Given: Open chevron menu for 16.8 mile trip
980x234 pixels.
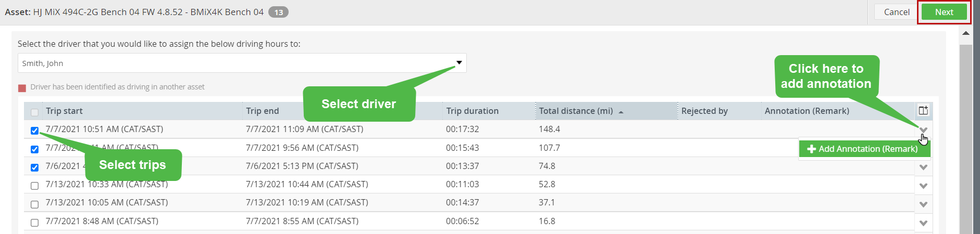Looking at the screenshot, I should pos(923,223).
